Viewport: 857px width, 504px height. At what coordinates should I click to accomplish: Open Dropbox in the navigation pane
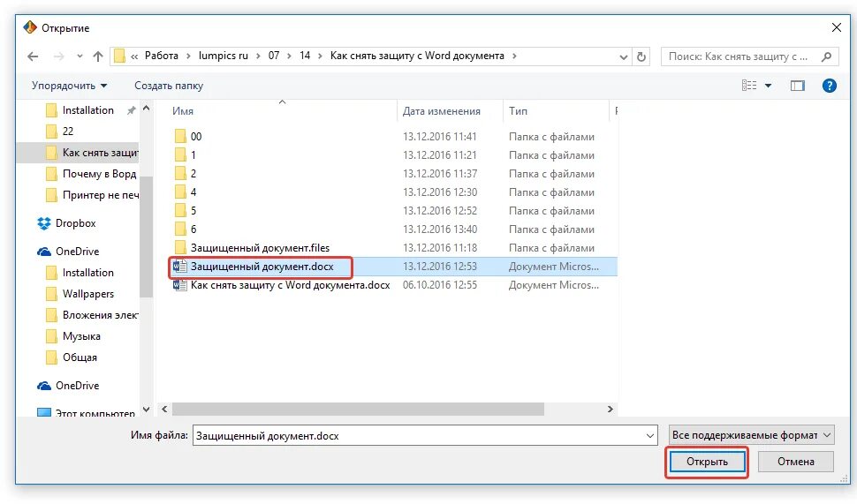click(x=66, y=223)
